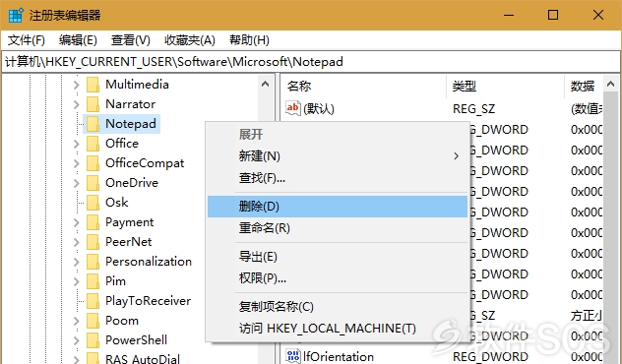Image resolution: width=622 pixels, height=364 pixels.
Task: Click the Personalization folder icon
Action: click(x=93, y=262)
